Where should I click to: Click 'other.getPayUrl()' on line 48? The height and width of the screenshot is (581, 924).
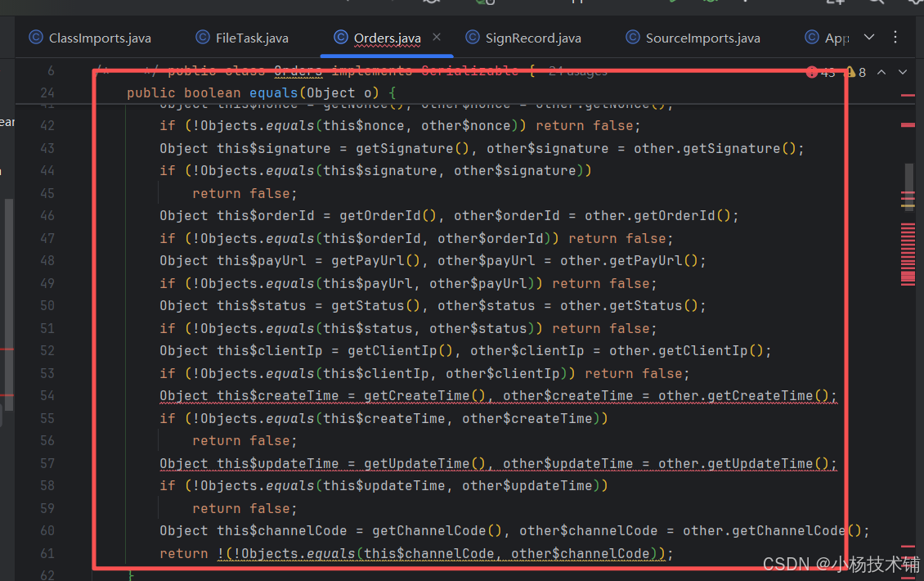629,261
